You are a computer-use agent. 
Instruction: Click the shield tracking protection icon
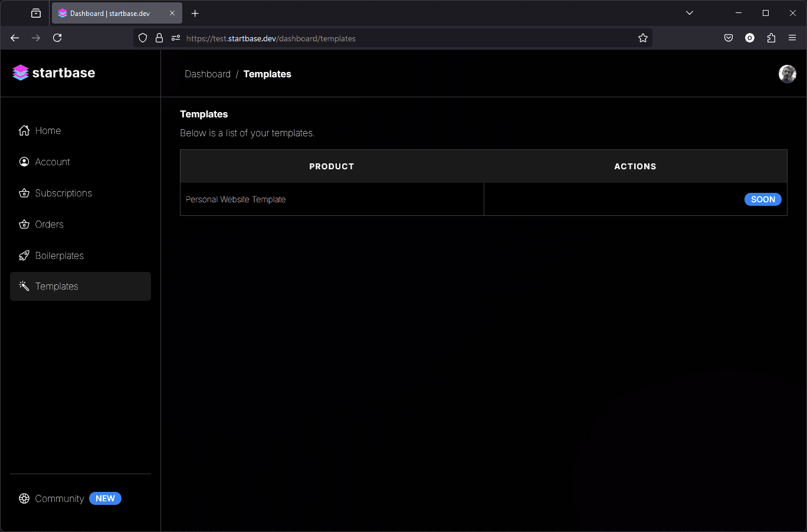pyautogui.click(x=143, y=38)
